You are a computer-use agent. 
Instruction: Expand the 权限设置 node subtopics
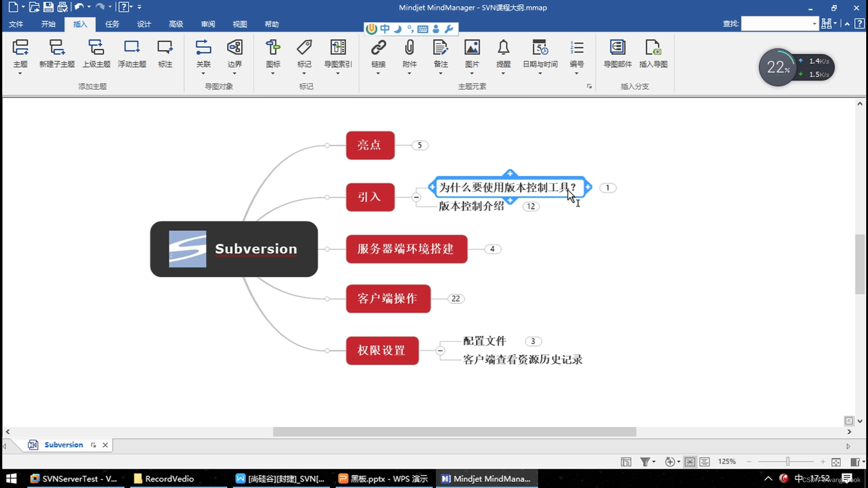point(441,350)
